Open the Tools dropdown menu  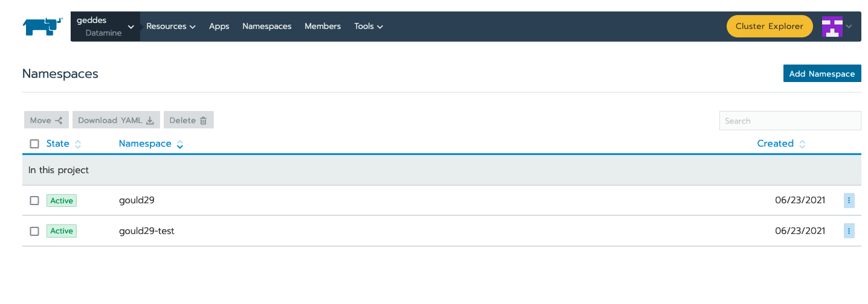[368, 27]
